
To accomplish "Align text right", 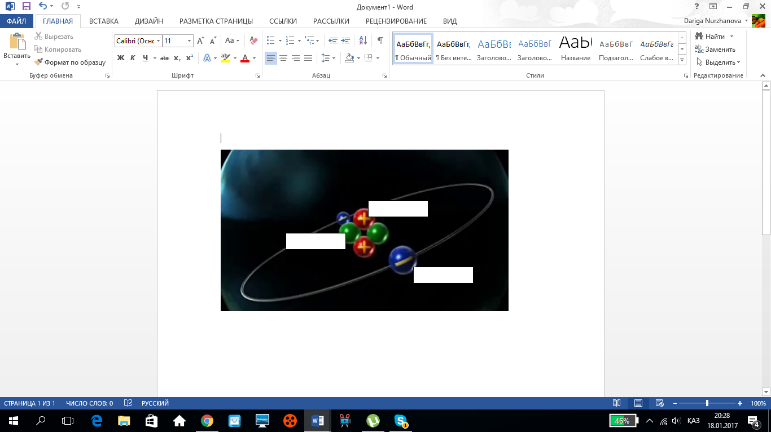I will pos(296,58).
